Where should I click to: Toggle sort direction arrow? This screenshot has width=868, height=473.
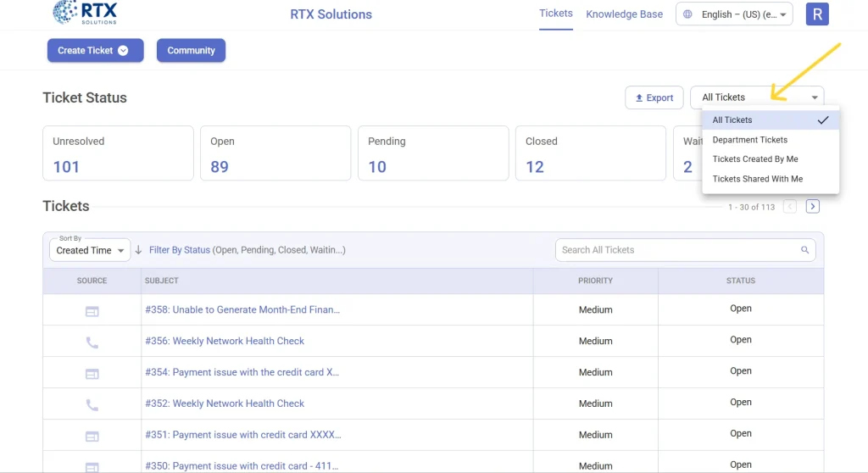138,250
